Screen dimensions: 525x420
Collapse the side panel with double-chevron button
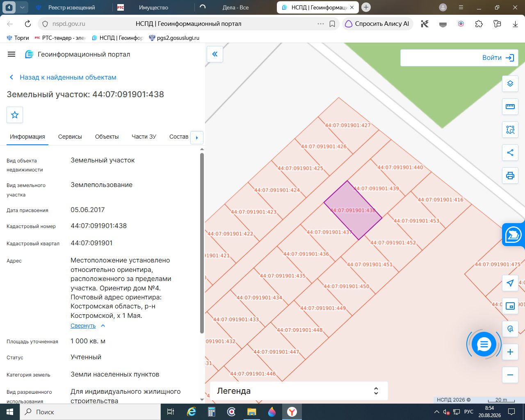tap(215, 54)
